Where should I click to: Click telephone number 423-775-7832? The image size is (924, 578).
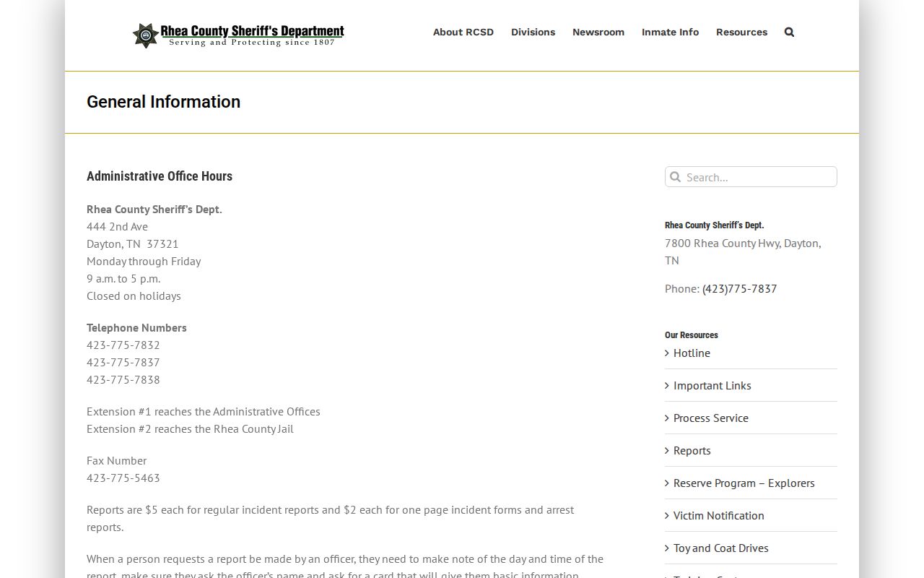pyautogui.click(x=123, y=345)
